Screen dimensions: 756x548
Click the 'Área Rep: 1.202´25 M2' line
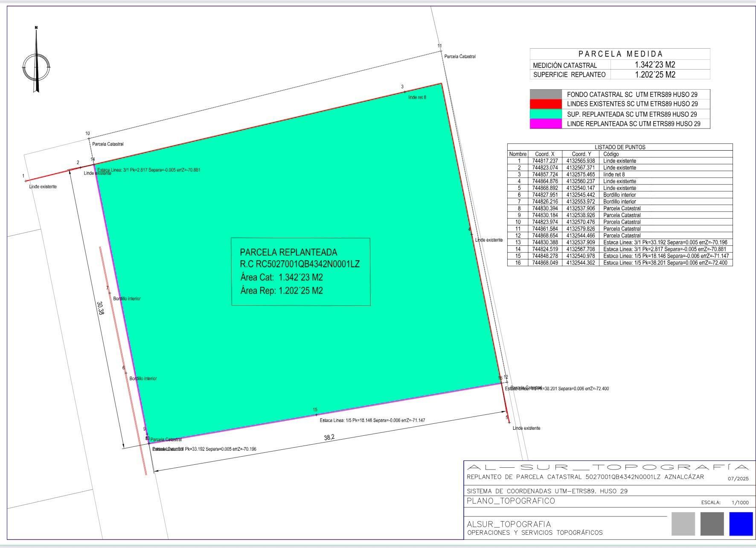click(x=282, y=291)
